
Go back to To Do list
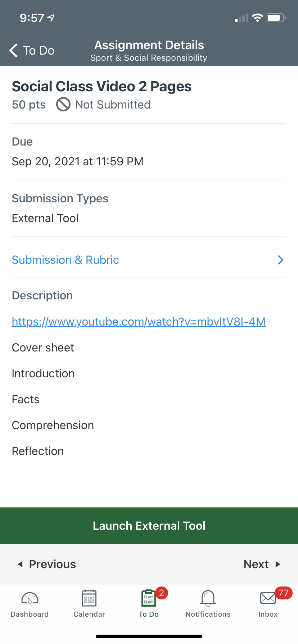[x=39, y=51]
